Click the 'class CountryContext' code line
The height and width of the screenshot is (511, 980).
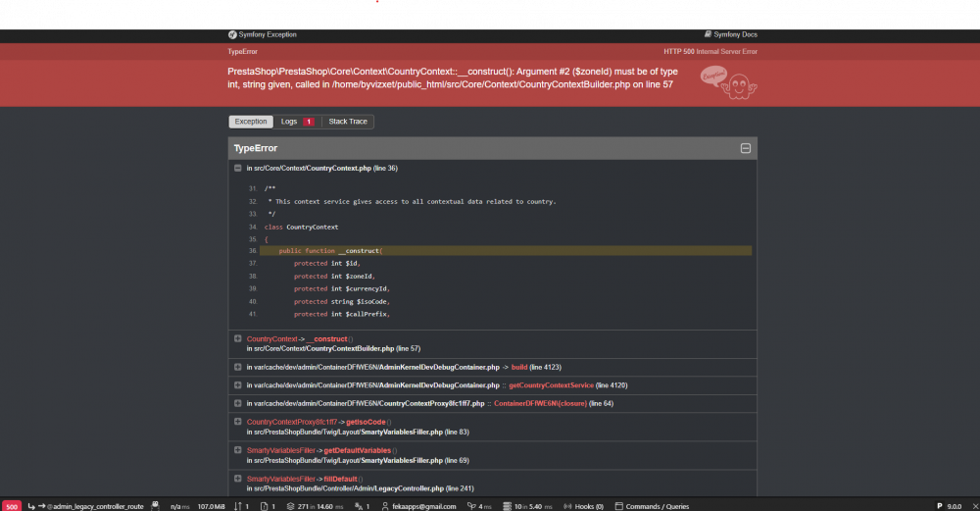click(301, 227)
